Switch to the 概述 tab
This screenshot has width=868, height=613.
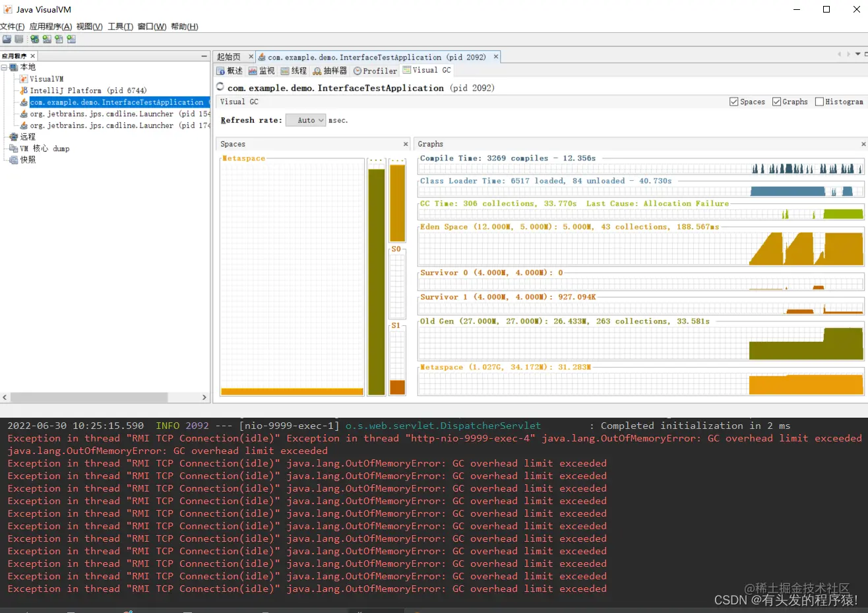(230, 71)
